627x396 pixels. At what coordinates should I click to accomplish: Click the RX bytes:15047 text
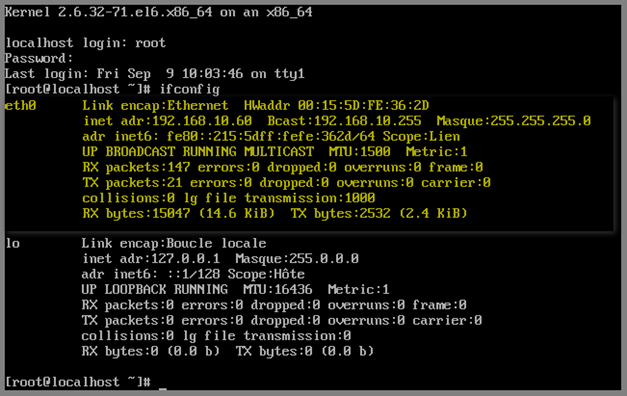[136, 213]
